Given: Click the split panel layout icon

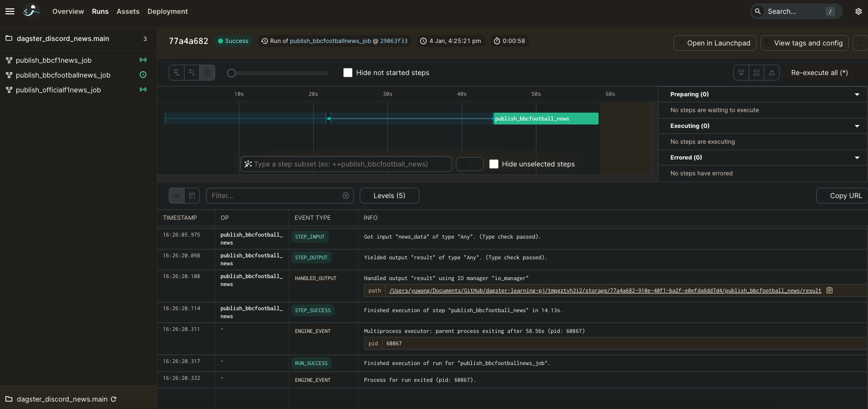Looking at the screenshot, I should 756,73.
